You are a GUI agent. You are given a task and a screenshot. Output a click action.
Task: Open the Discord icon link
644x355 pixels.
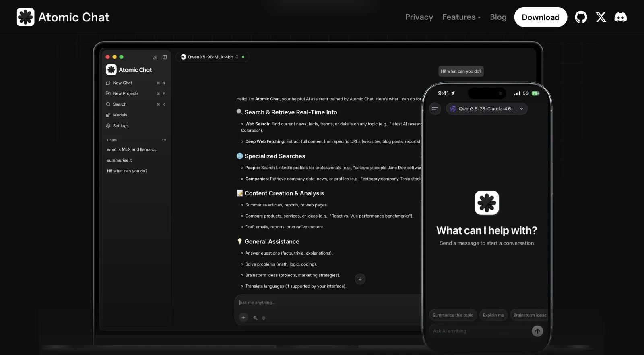pyautogui.click(x=621, y=17)
